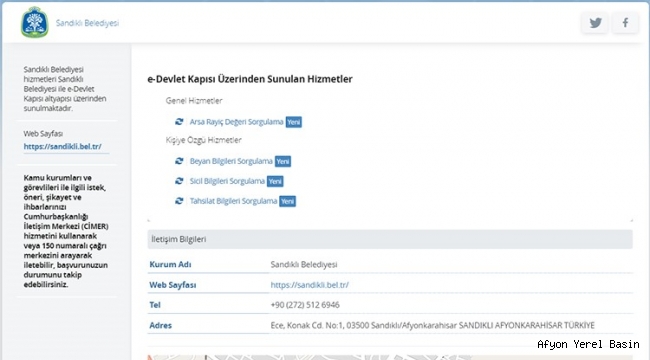Click refresh icon beside Beyan Bilgileri Sorgulama

179,161
